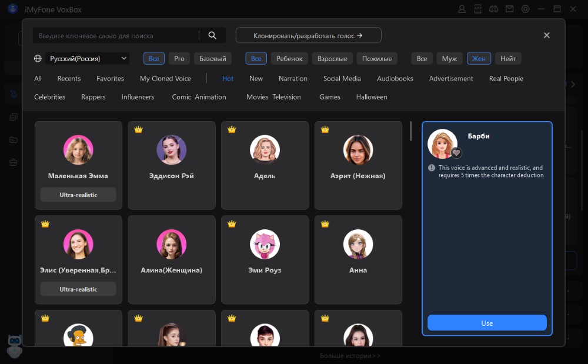Select the first Все tier filter
This screenshot has height=364, width=588.
click(153, 58)
